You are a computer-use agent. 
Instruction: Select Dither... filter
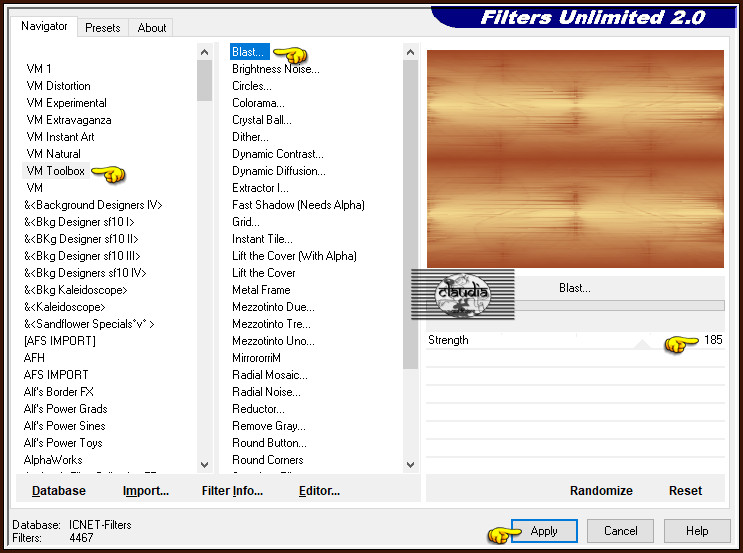[x=250, y=137]
